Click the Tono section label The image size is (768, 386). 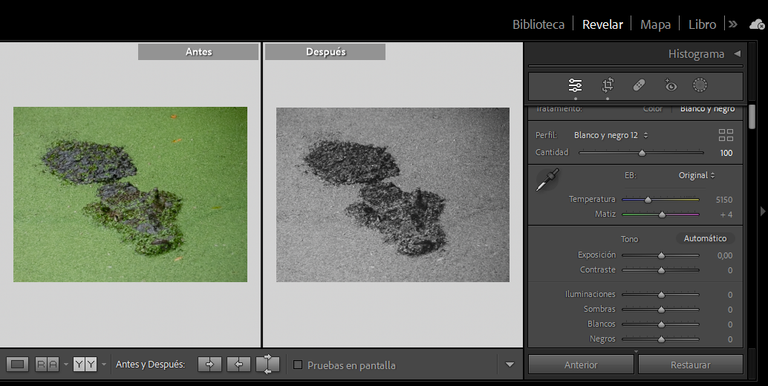(x=629, y=239)
